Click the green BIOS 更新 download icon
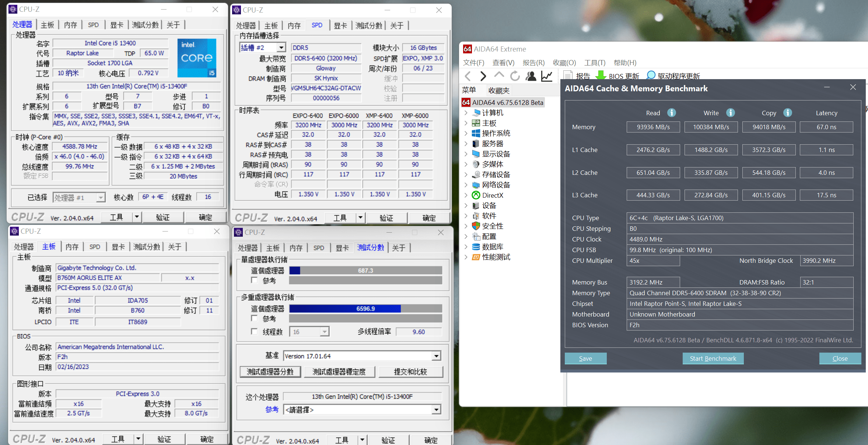This screenshot has width=868, height=445. point(601,75)
